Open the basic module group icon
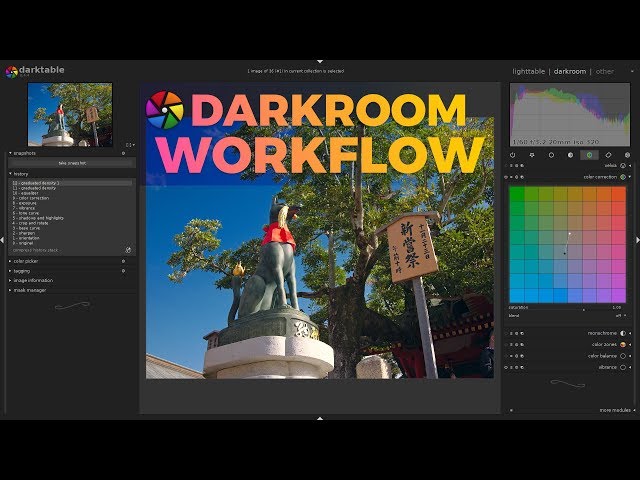The image size is (640, 480). [x=551, y=155]
